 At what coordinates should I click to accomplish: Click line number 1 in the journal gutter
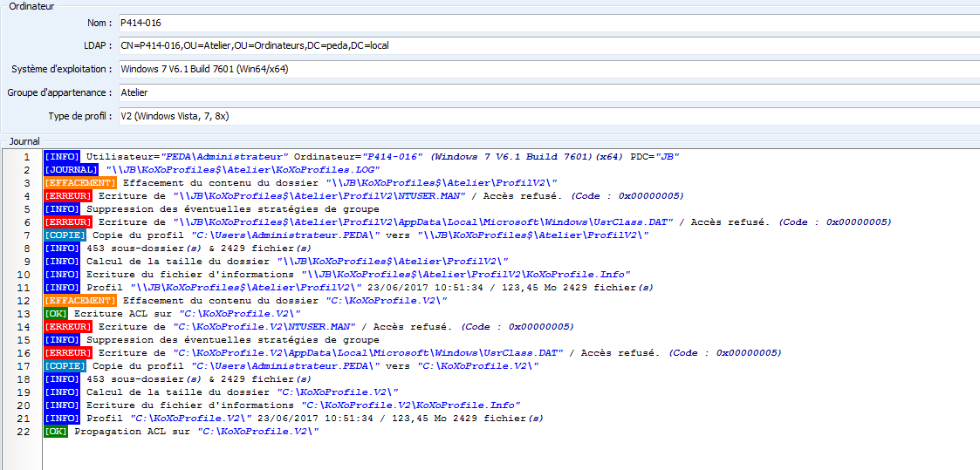coord(27,157)
